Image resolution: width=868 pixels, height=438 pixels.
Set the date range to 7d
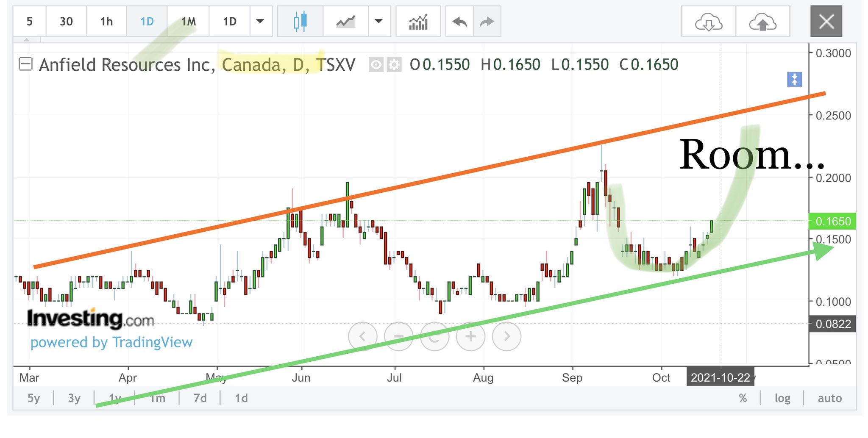click(x=200, y=398)
